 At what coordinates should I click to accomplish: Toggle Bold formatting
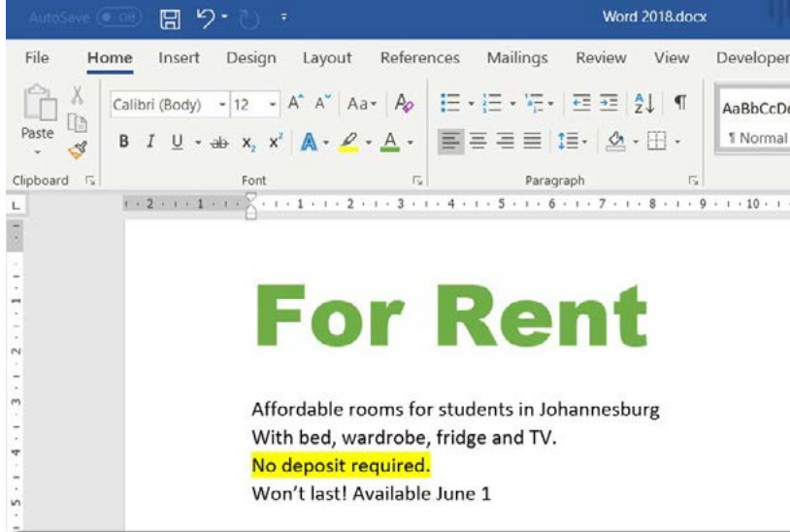123,142
